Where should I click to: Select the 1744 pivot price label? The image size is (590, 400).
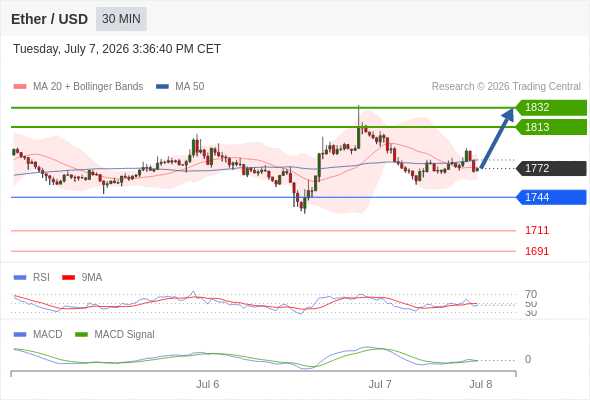pos(551,197)
